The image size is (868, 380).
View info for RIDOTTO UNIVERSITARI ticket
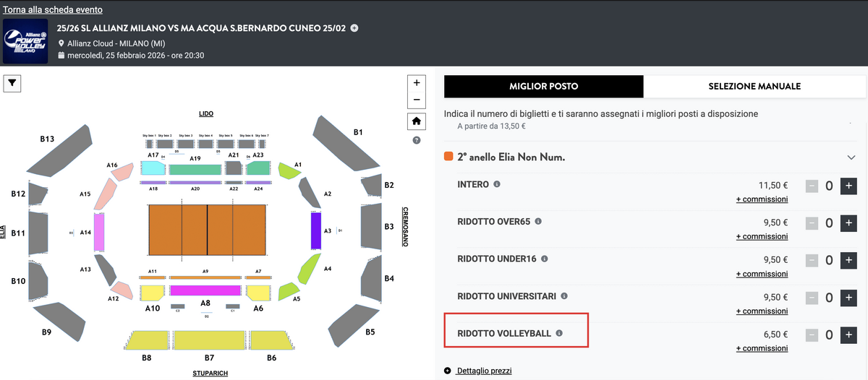pos(564,295)
